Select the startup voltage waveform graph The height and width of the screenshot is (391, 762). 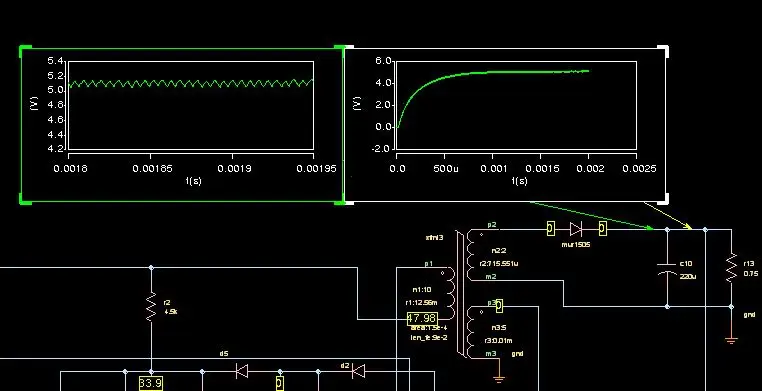506,125
